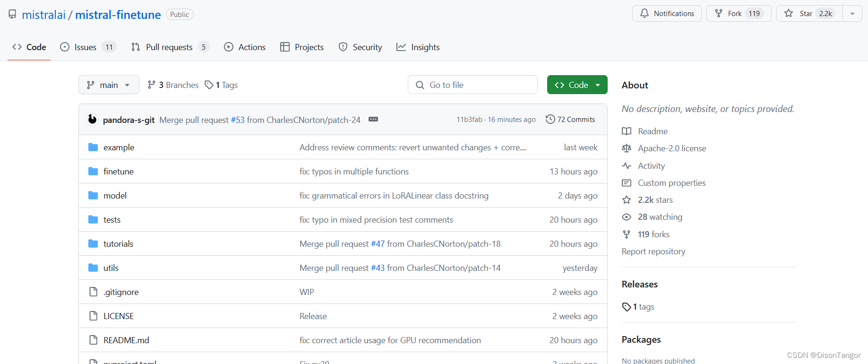Open pull request #43 link
Viewport: 868px width, 364px height.
(378, 268)
